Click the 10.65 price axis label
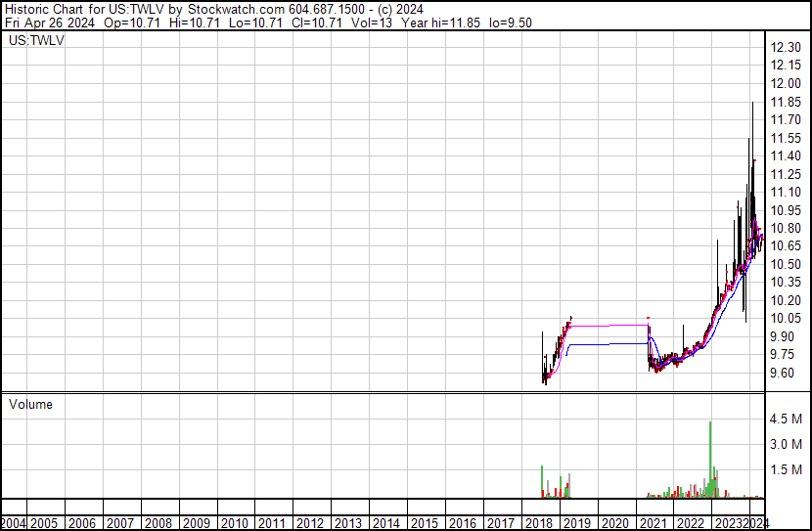The width and height of the screenshot is (812, 531). tap(786, 245)
